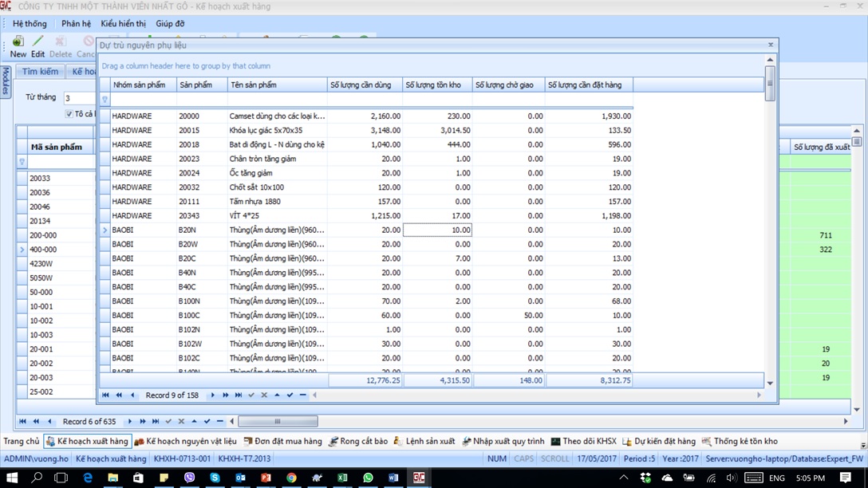868x488 pixels.
Task: Jump to first record in dialog navigator
Action: click(x=105, y=396)
